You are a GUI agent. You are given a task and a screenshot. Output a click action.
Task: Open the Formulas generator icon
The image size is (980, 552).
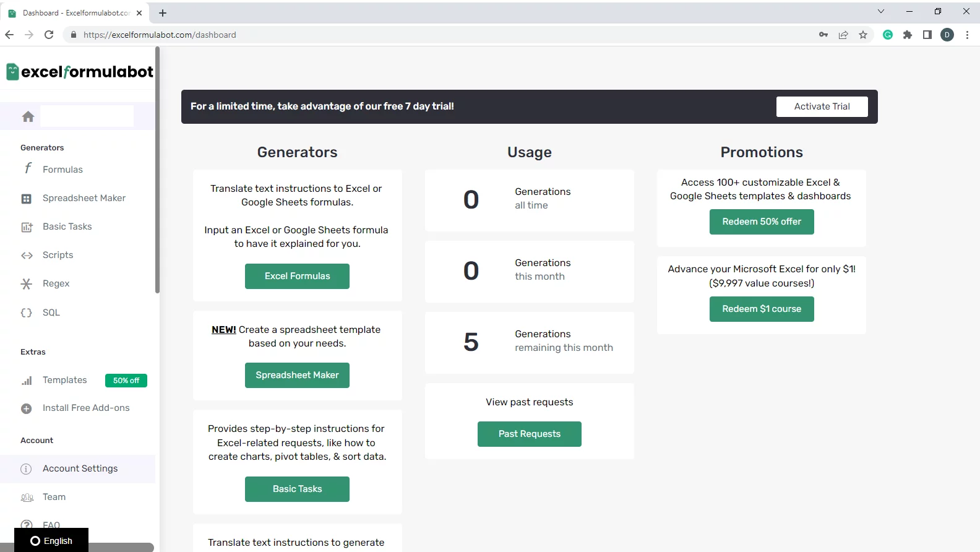tap(28, 168)
